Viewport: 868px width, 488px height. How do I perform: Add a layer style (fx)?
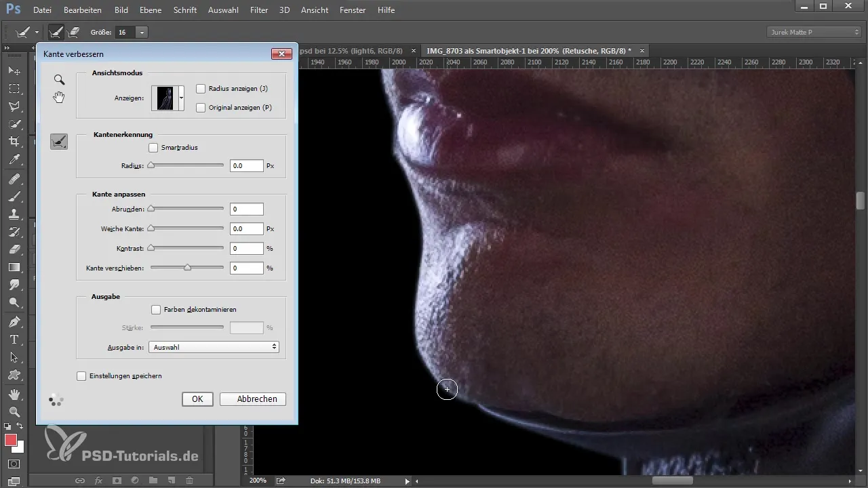[98, 481]
